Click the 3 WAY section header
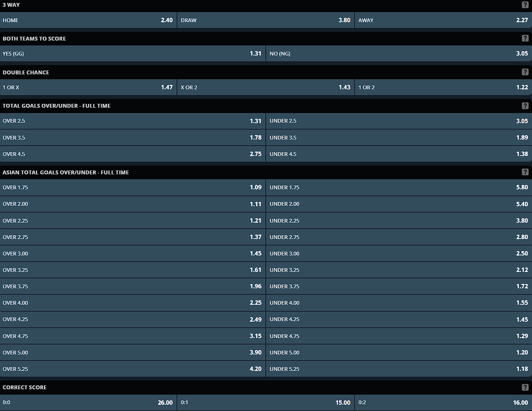 pos(266,5)
